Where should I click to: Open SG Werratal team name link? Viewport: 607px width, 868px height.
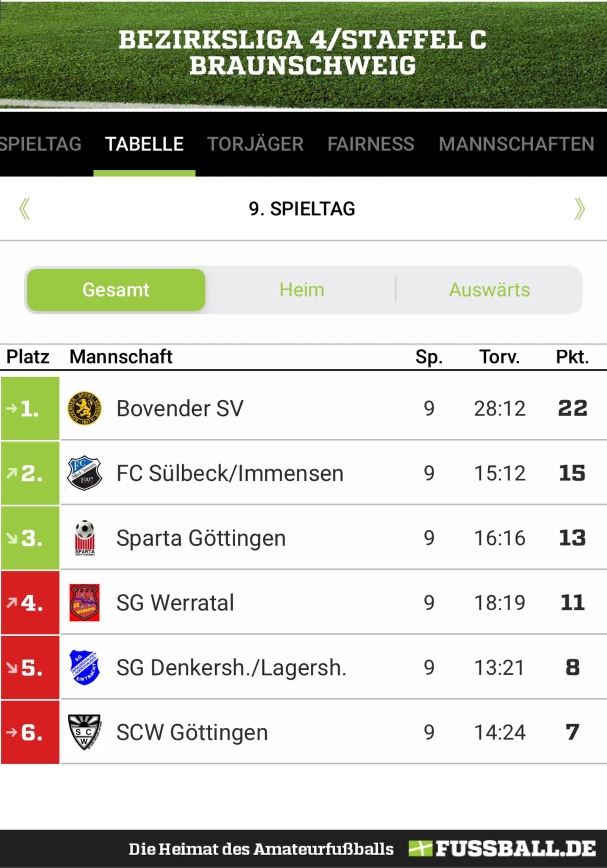click(175, 603)
